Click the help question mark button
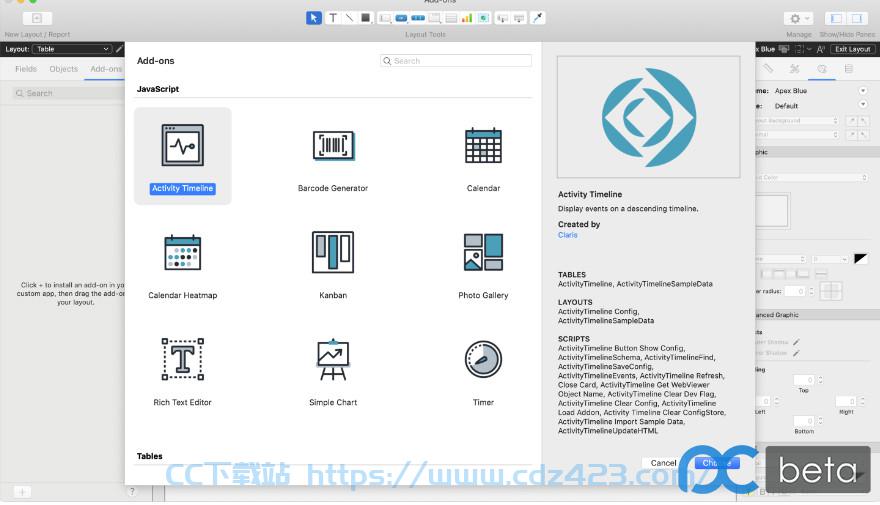This screenshot has width=880, height=505. [132, 492]
